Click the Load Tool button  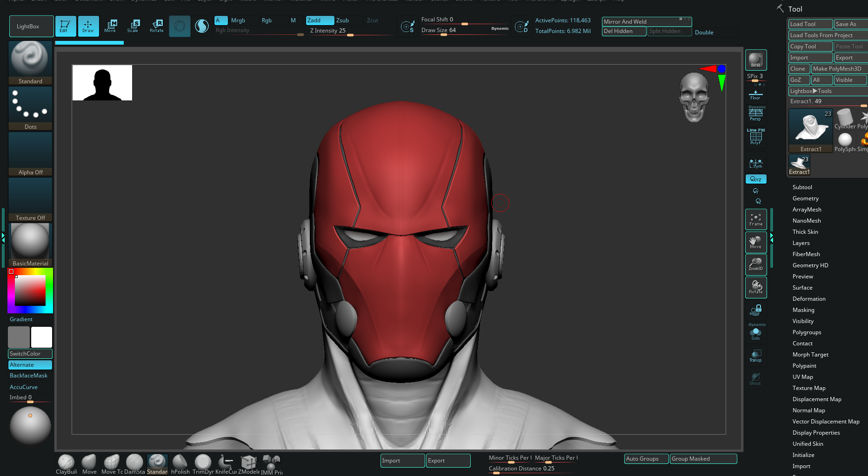click(810, 24)
